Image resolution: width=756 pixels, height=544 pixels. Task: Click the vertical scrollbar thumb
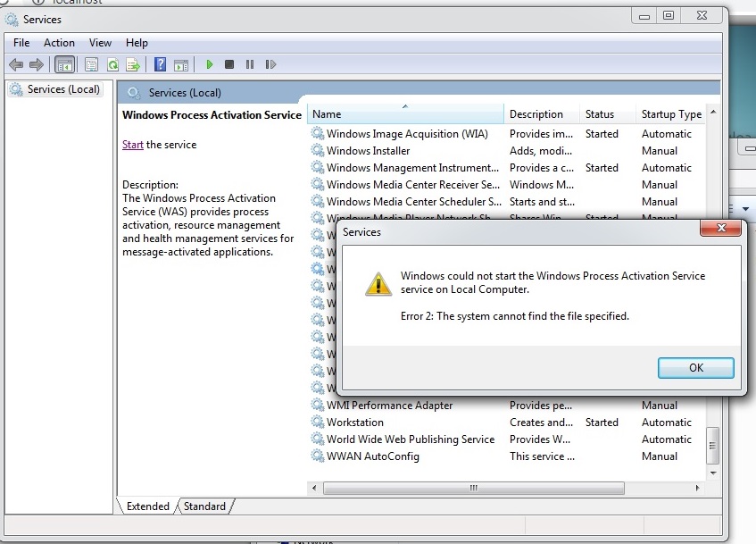pyautogui.click(x=712, y=446)
